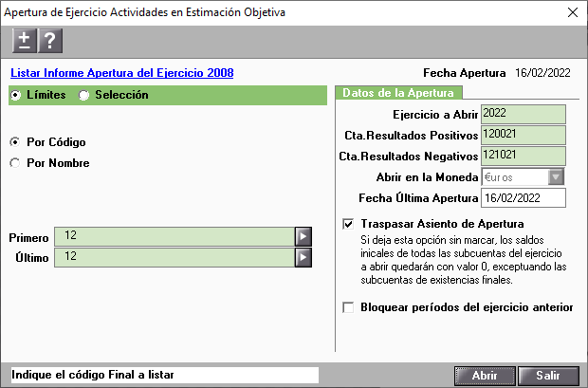Image resolution: width=588 pixels, height=388 pixels.
Task: Click the Ejercicio a Abrir field
Action: coord(524,114)
